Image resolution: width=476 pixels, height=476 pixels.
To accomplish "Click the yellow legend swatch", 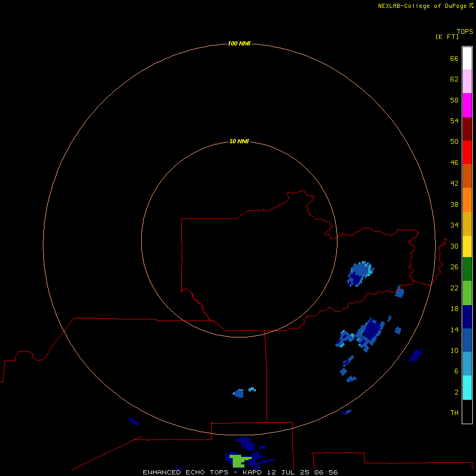I will pyautogui.click(x=467, y=246).
